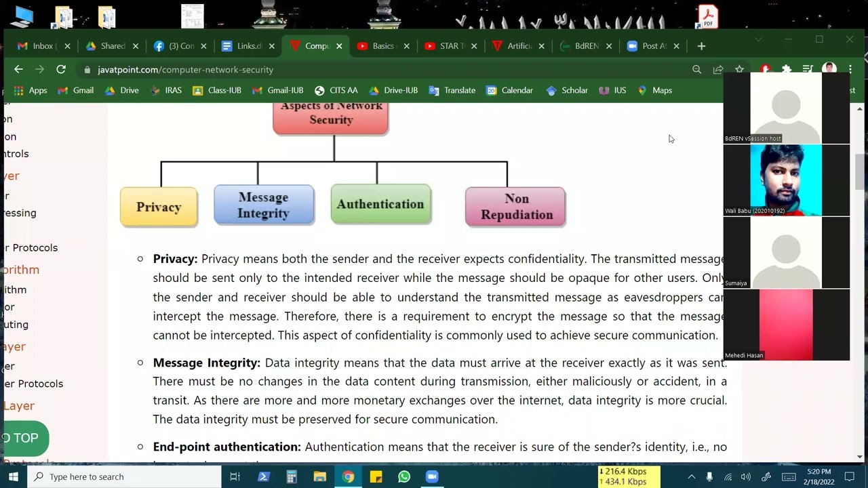
Task: Click the taskbar search box
Action: coord(125,476)
